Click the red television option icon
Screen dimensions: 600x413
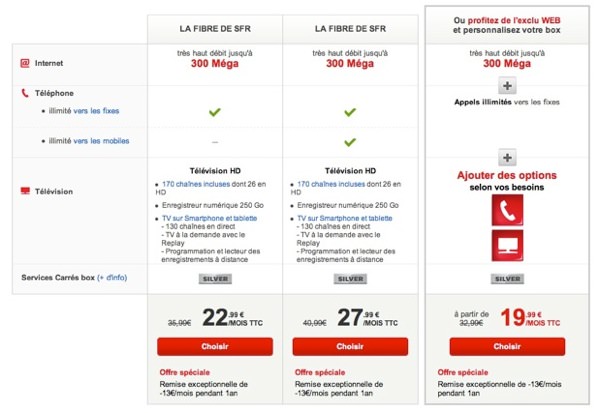(507, 245)
